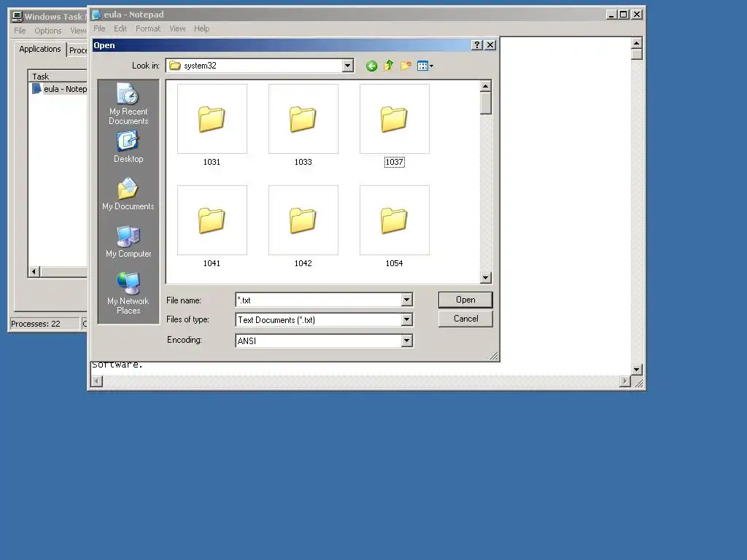Open Notepad View menu

(177, 28)
